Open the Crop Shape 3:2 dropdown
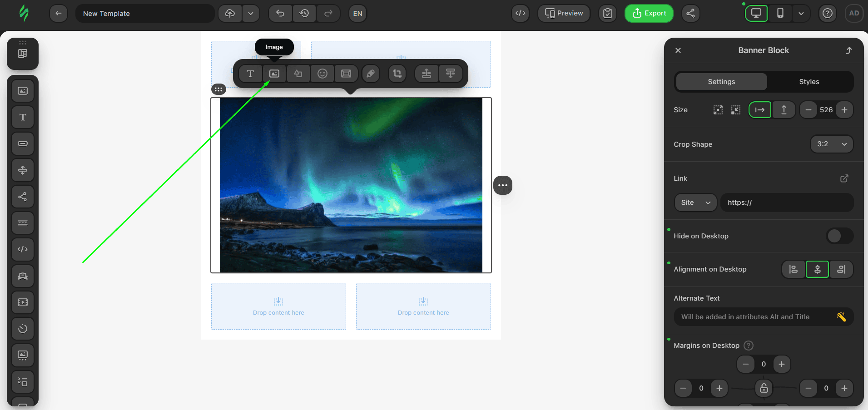Screen dimensions: 868x410 click(x=831, y=144)
